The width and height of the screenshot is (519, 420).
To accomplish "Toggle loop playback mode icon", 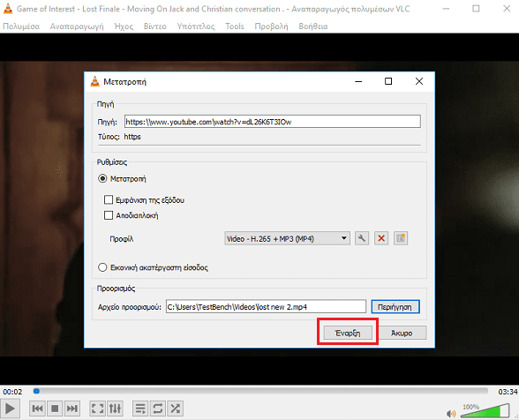I will coord(158,409).
